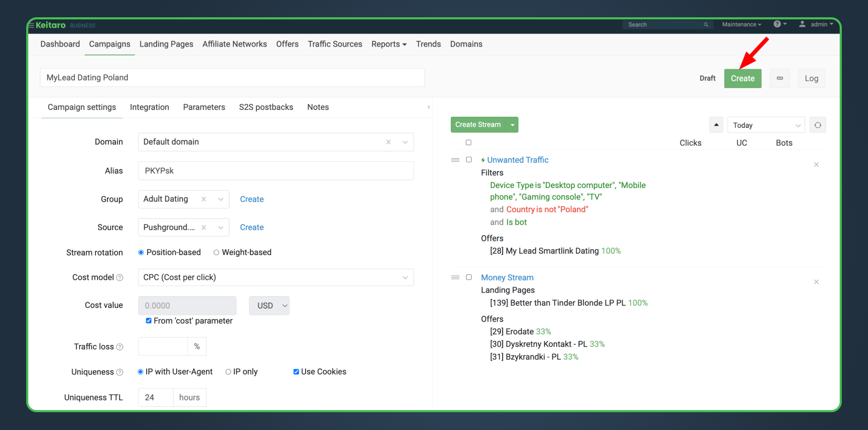This screenshot has width=868, height=430.
Task: Open the Trends section
Action: [x=428, y=45]
